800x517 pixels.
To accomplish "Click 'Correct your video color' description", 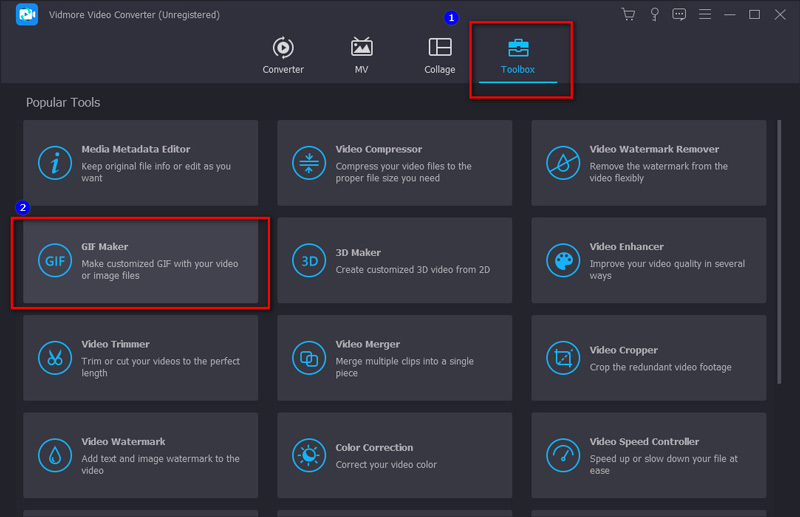I will pos(386,464).
